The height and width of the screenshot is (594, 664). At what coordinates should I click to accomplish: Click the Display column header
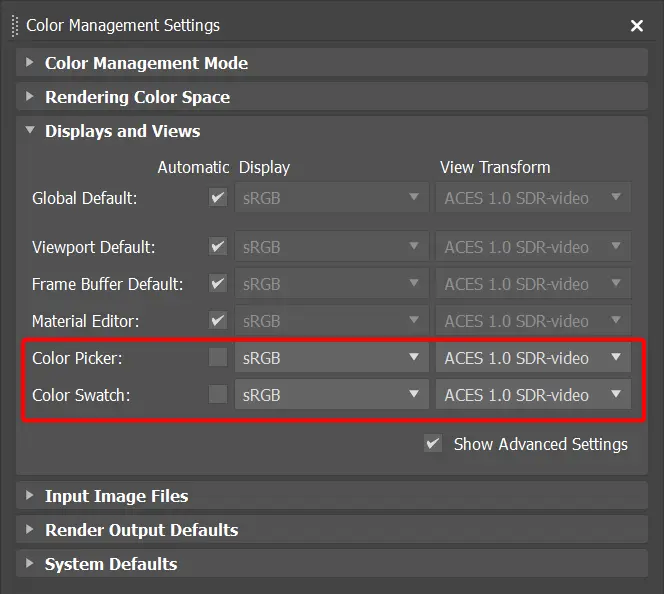point(264,168)
